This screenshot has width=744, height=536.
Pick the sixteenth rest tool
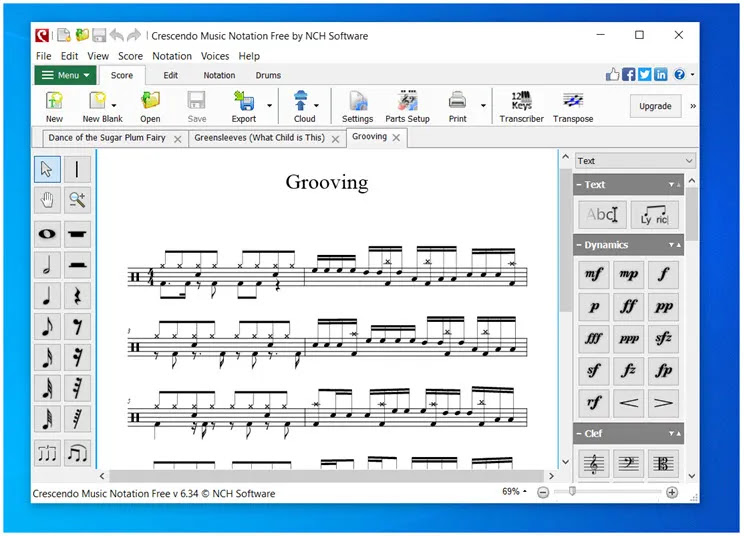tap(77, 358)
